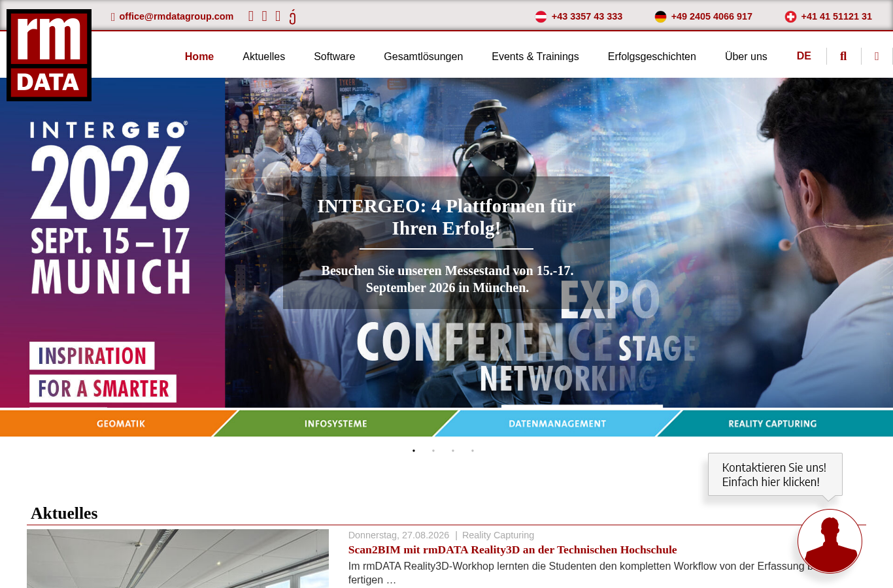The height and width of the screenshot is (588, 893).
Task: Click the German phone number +49 2405 4066 917
Action: click(711, 16)
